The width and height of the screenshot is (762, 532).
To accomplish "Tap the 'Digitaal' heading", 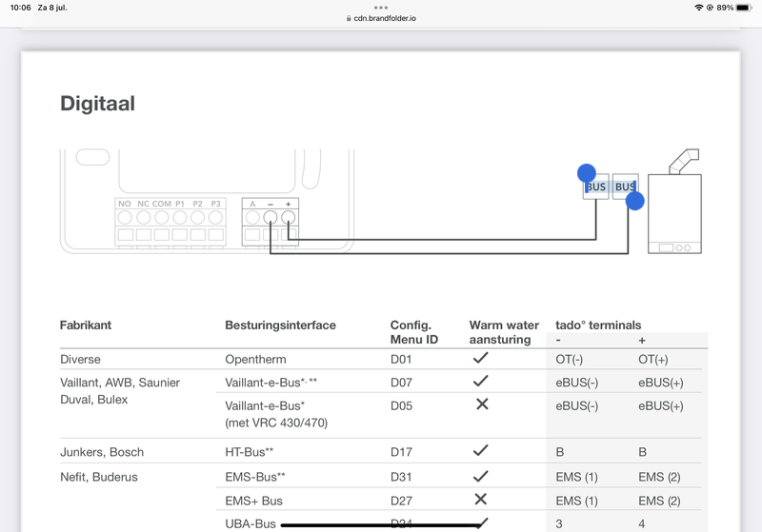I will click(x=98, y=104).
